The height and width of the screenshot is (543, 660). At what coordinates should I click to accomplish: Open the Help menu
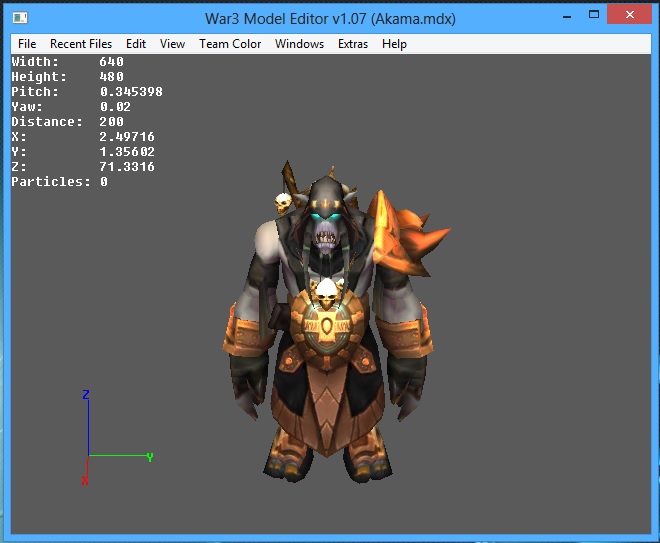pos(394,44)
